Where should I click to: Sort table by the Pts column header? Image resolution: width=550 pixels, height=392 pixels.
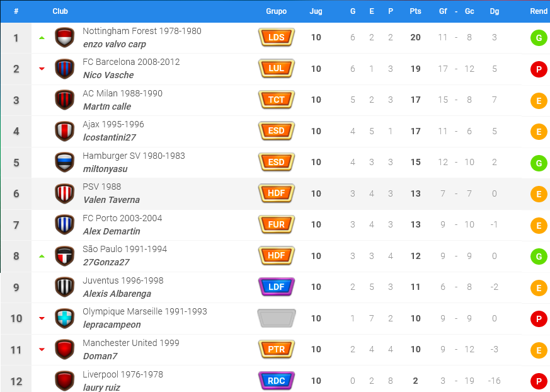(415, 11)
